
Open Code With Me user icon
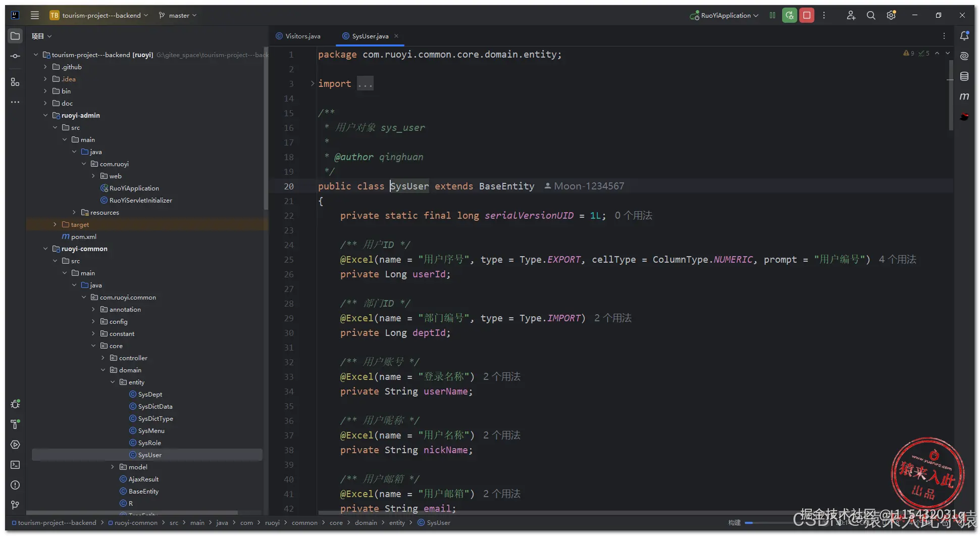(851, 15)
